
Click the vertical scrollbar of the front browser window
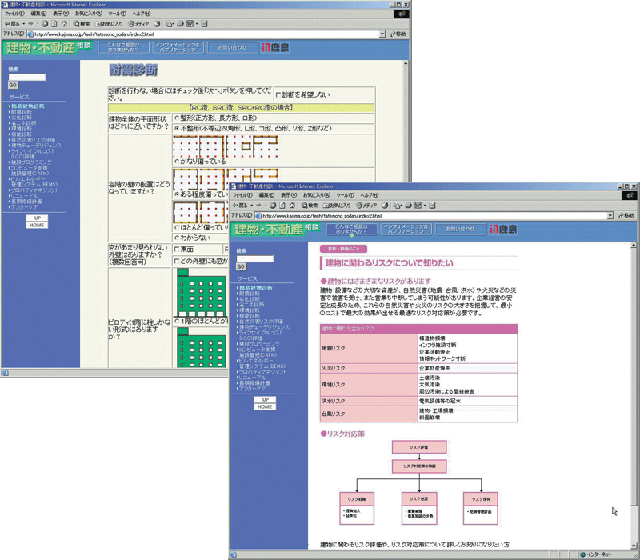[634, 400]
